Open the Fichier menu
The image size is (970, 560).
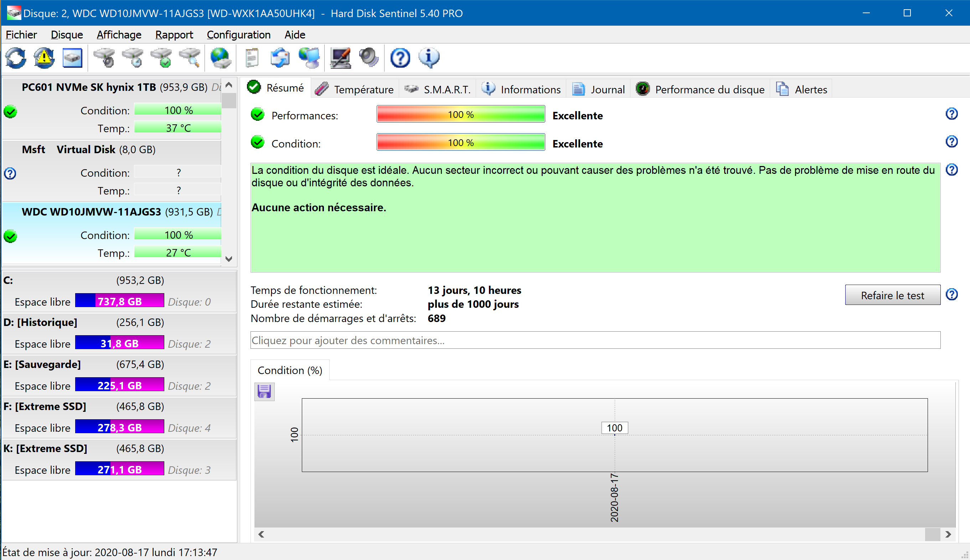(x=21, y=35)
